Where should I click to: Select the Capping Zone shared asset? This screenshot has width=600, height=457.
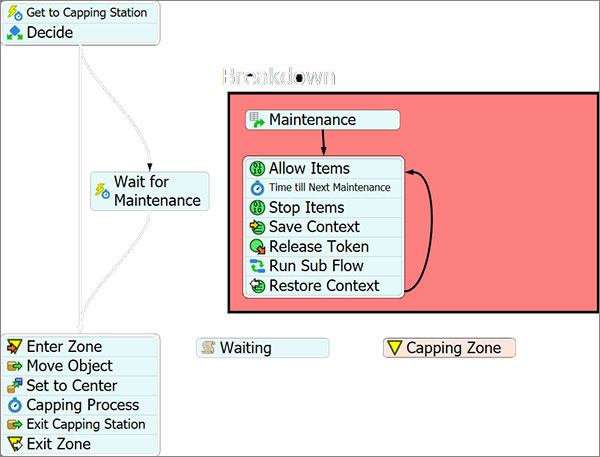[449, 348]
